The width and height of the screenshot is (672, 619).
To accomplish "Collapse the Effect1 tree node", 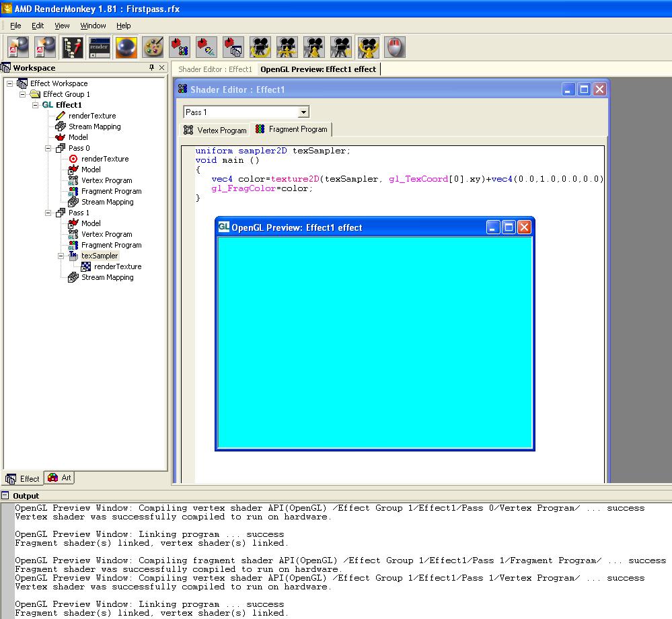I will [36, 105].
